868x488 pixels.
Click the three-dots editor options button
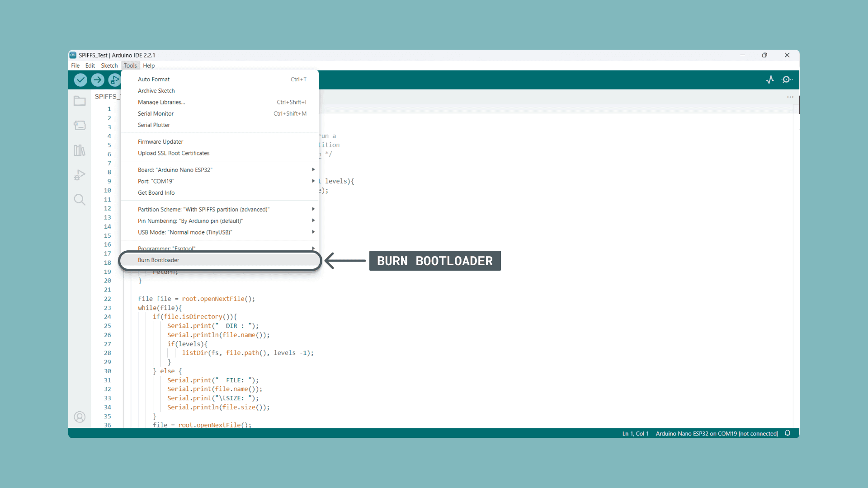(x=790, y=97)
